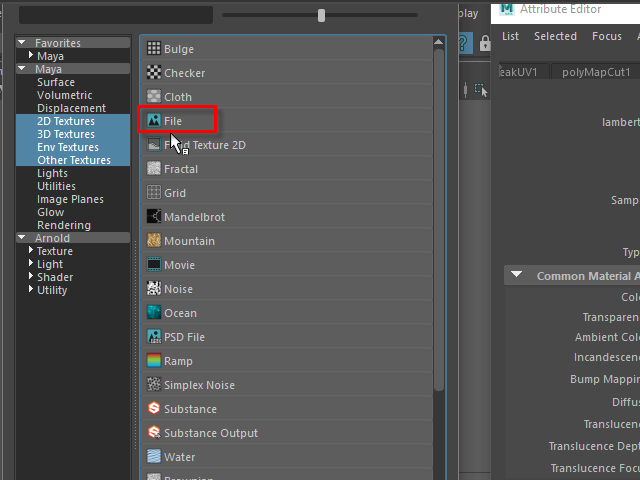Viewport: 640px width, 480px height.
Task: Click the Mountain texture icon
Action: coord(154,241)
